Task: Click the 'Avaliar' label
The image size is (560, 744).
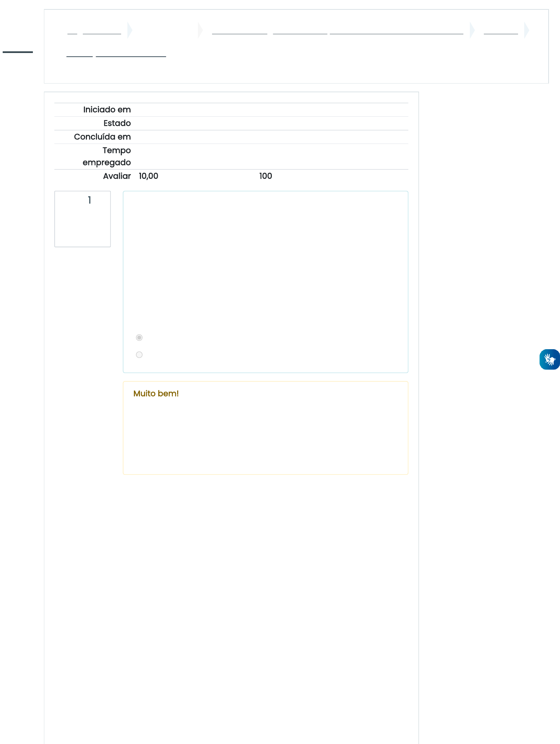Action: point(117,176)
